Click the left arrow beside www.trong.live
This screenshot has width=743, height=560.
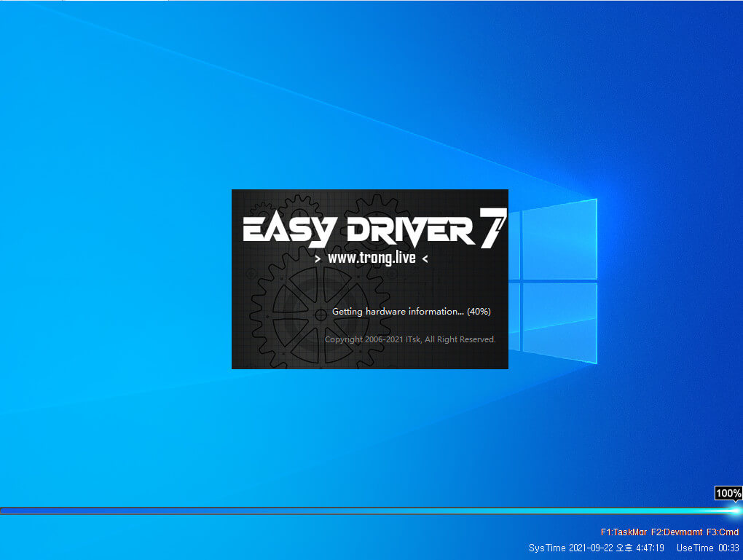click(x=318, y=259)
